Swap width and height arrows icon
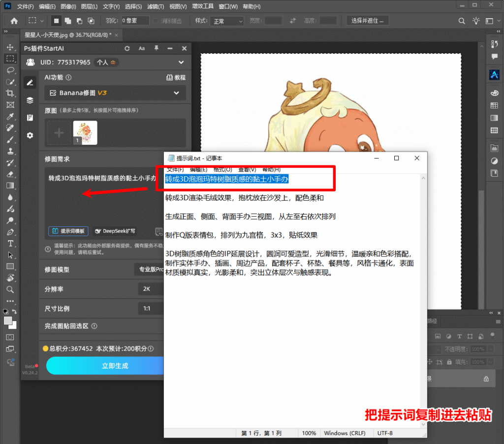504x444 pixels. pyautogui.click(x=292, y=21)
